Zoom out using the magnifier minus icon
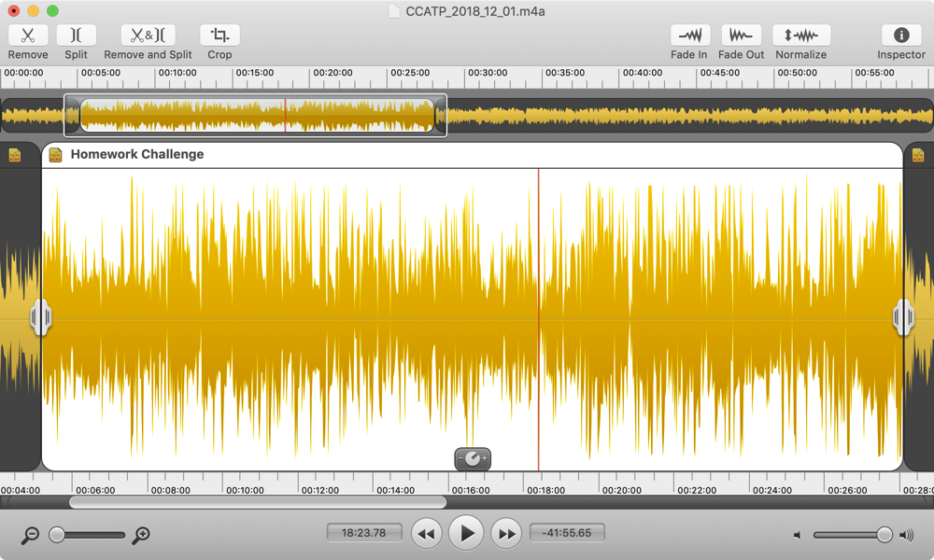Screen dimensions: 934x560 pyautogui.click(x=31, y=535)
